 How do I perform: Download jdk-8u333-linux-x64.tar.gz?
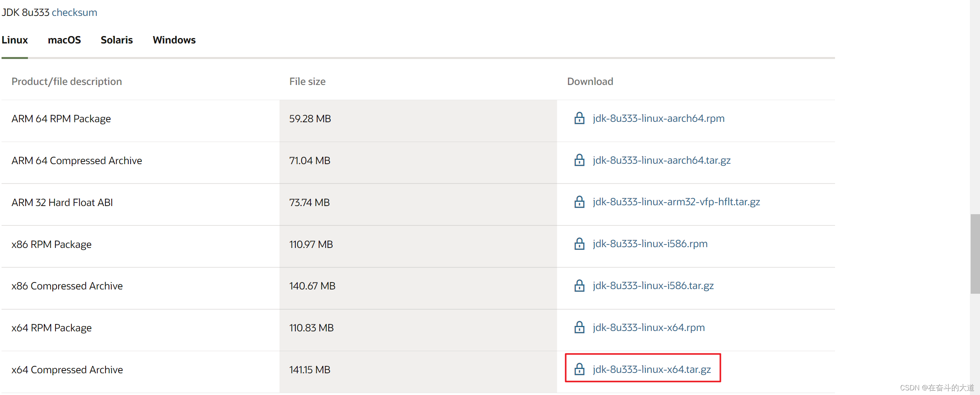[652, 369]
